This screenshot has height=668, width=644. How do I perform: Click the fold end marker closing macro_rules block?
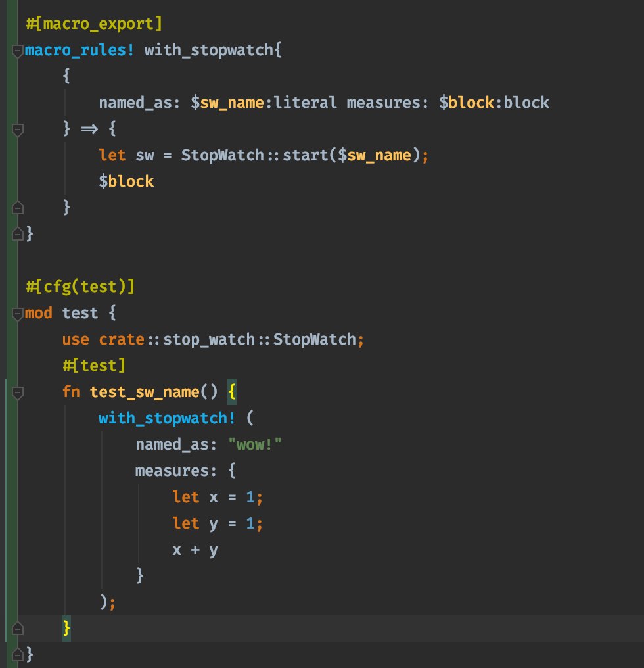[x=18, y=234]
